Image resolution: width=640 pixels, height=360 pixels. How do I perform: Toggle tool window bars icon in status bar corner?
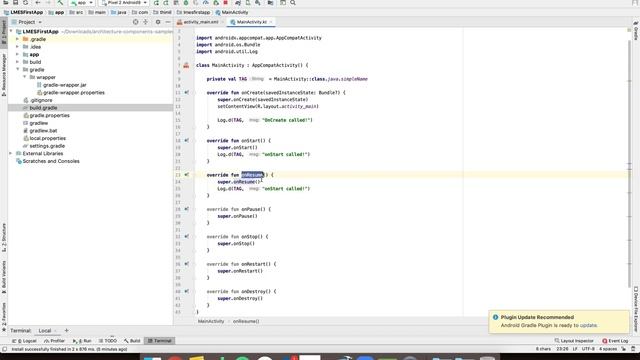click(x=4, y=349)
